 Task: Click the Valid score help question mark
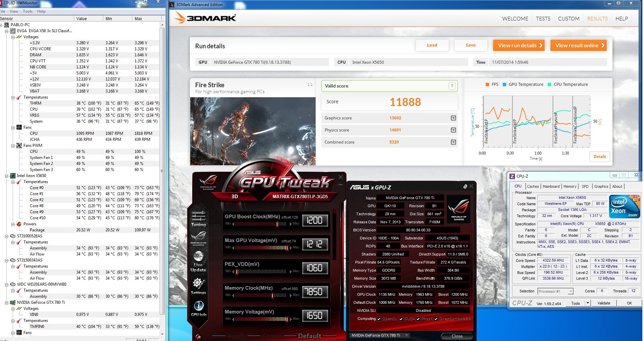(x=452, y=86)
